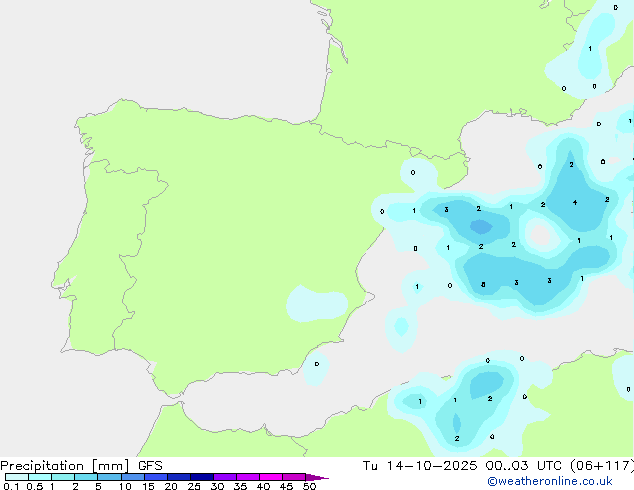The width and height of the screenshot is (634, 490).
Task: Click the '0.5' legend scale label
Action: [34, 486]
